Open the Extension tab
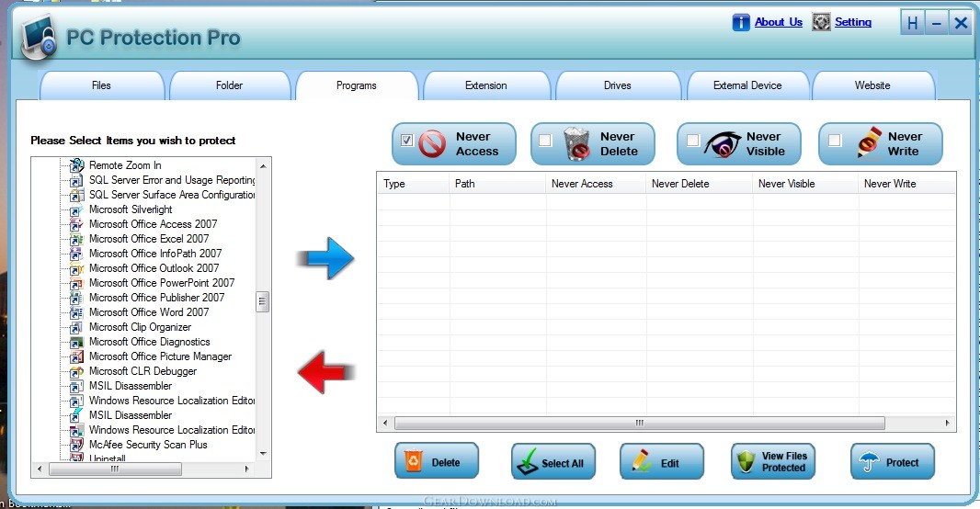Screen dimensions: 980x509 click(x=486, y=85)
